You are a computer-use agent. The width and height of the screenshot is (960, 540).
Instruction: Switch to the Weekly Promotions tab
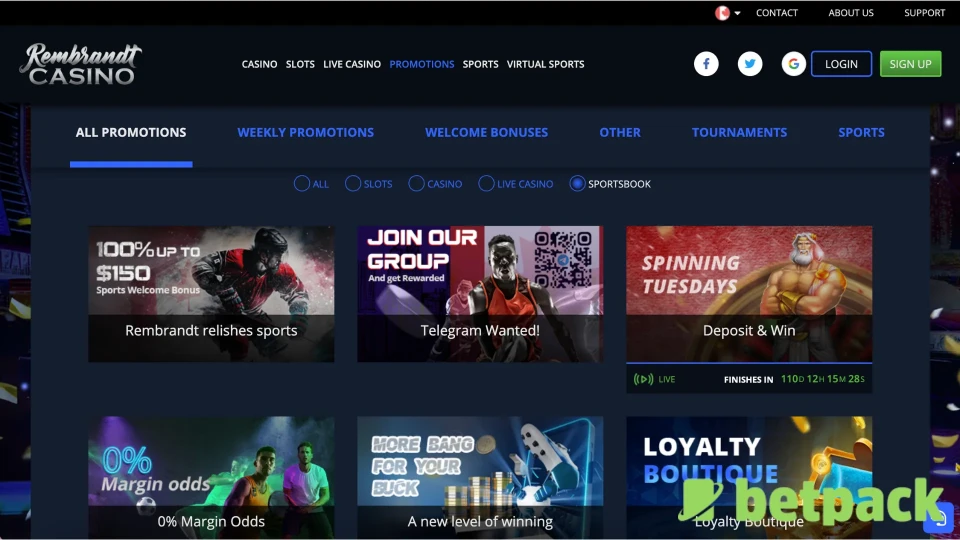pos(305,132)
